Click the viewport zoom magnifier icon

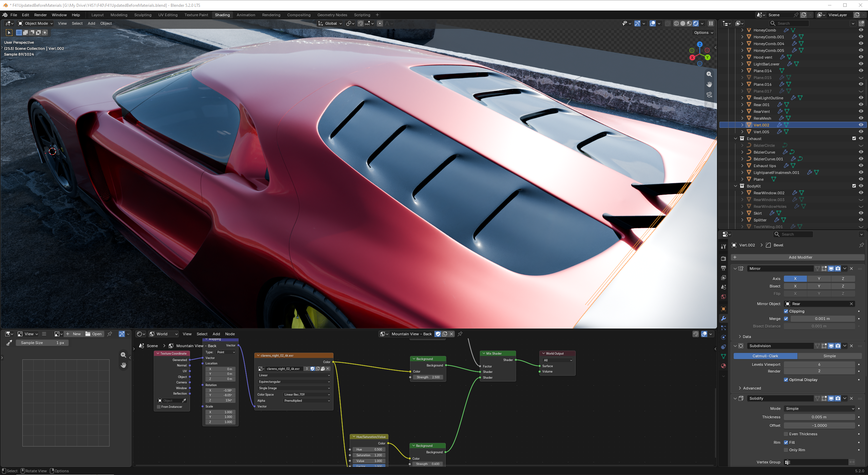pos(709,74)
